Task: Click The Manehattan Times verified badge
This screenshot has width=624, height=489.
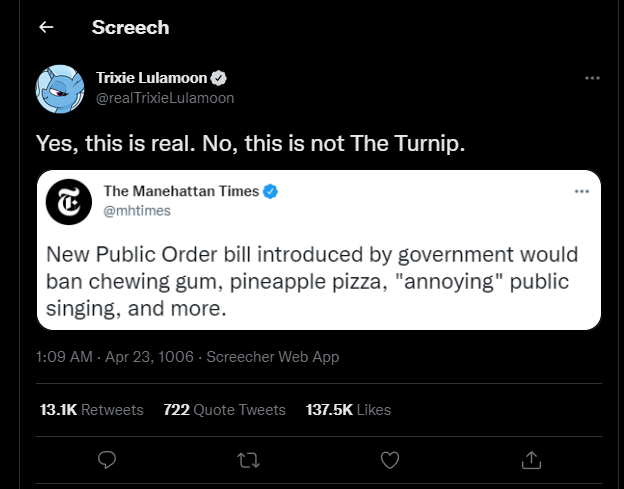Action: coord(271,191)
